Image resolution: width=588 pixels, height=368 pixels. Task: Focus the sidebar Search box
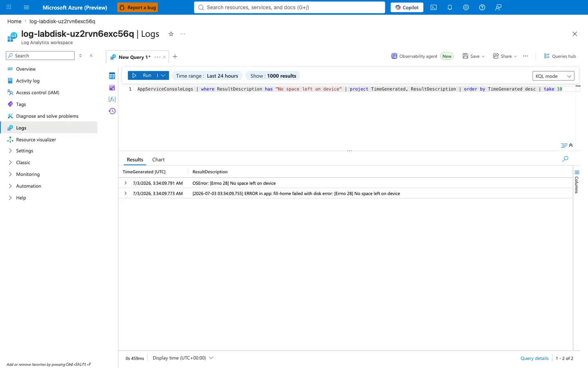(x=40, y=56)
